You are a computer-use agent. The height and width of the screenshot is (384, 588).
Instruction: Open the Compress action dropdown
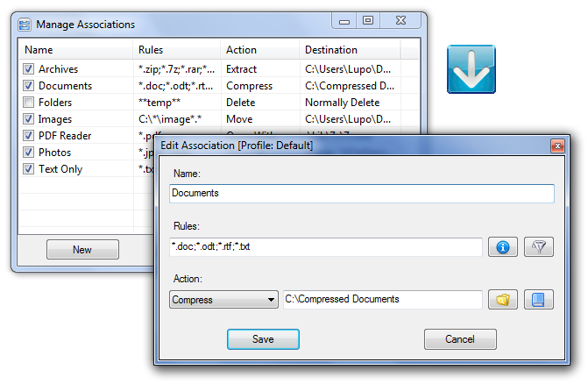pos(223,300)
